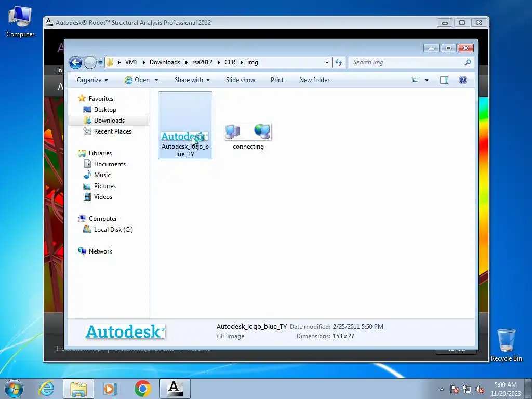Select img in the address breadcrumb

click(252, 62)
